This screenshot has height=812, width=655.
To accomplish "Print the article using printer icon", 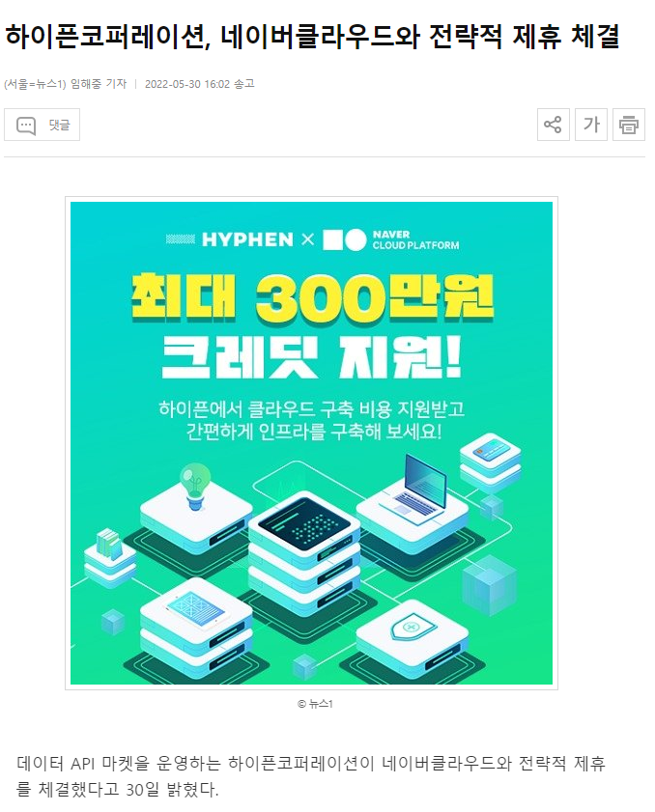I will (629, 125).
